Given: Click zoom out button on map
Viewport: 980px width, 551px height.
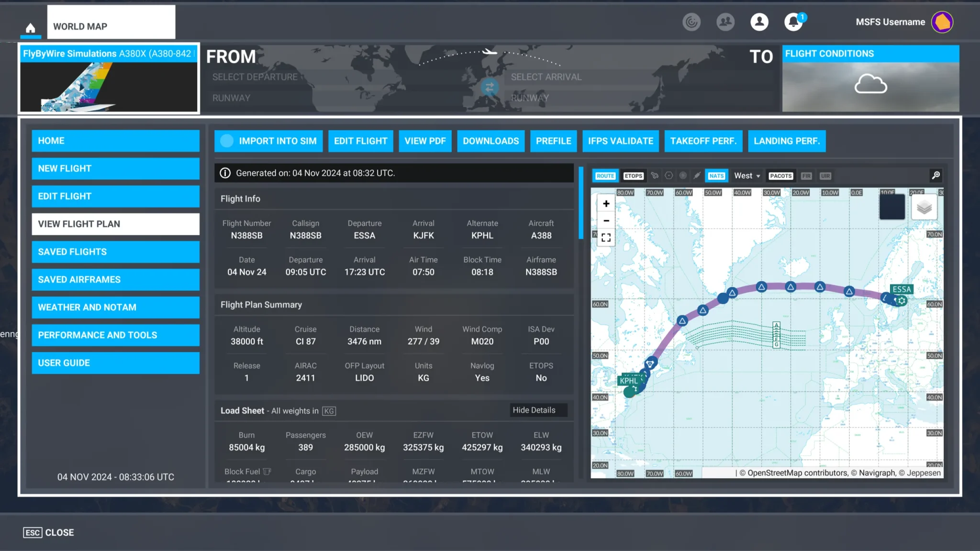Looking at the screenshot, I should (x=605, y=220).
